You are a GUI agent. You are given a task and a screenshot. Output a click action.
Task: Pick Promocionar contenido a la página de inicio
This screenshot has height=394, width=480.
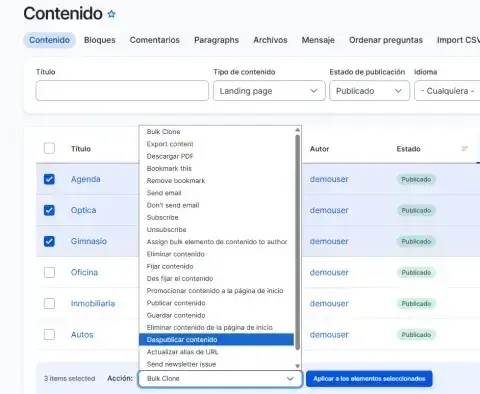216,291
